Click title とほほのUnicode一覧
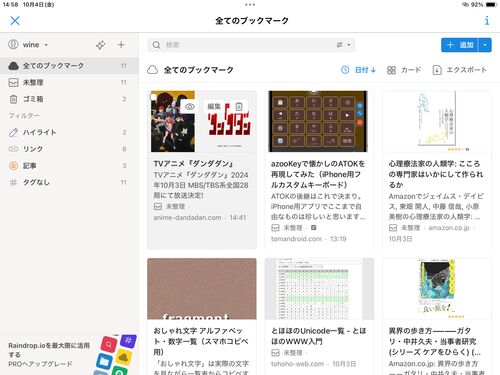The image size is (500, 375). tap(318, 336)
